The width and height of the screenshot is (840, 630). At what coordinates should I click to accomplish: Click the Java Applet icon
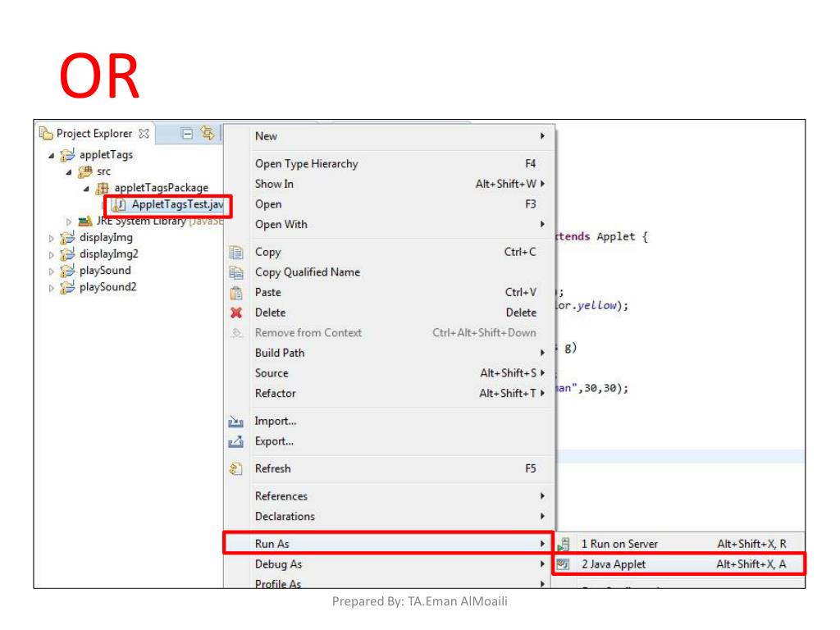click(x=563, y=564)
